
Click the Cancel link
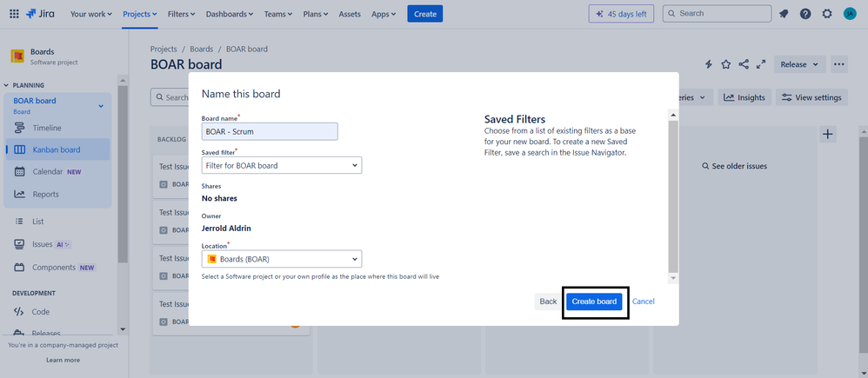click(644, 301)
